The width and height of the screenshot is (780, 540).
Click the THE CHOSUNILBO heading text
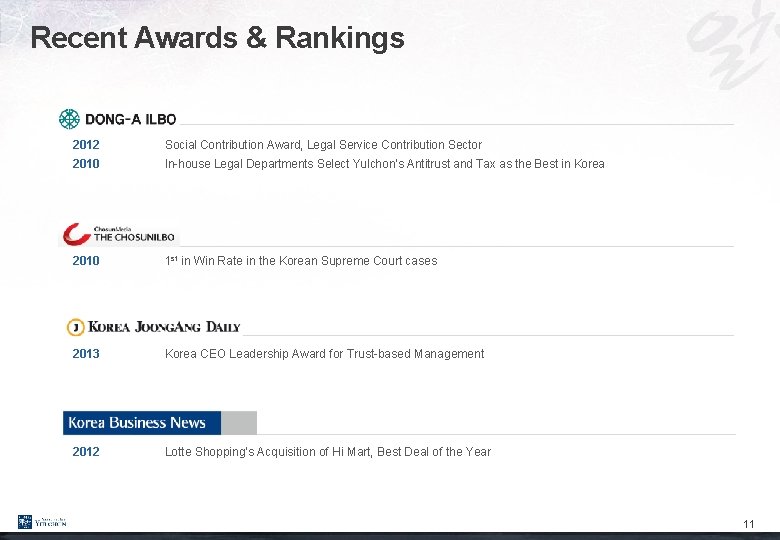134,237
